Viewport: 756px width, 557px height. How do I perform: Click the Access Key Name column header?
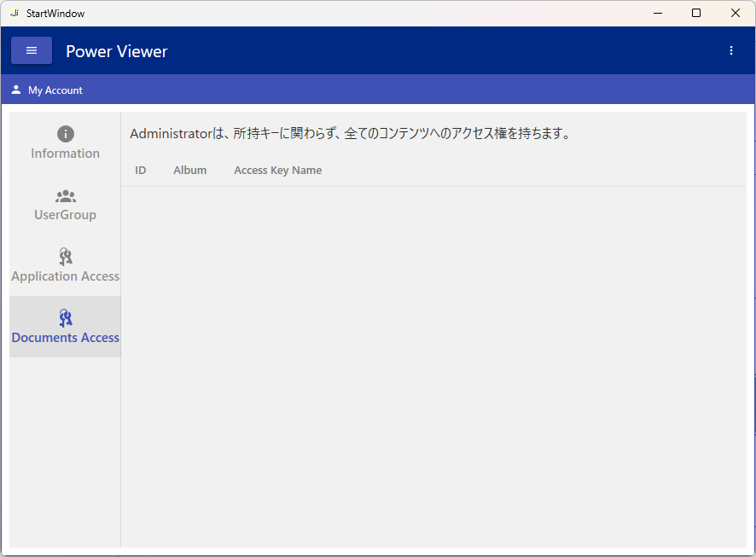278,171
